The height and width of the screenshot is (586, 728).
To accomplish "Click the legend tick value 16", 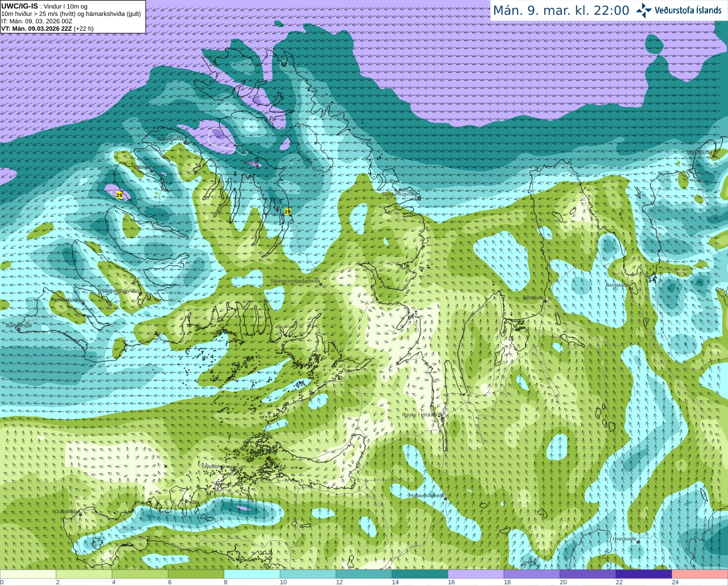I will click(x=451, y=582).
